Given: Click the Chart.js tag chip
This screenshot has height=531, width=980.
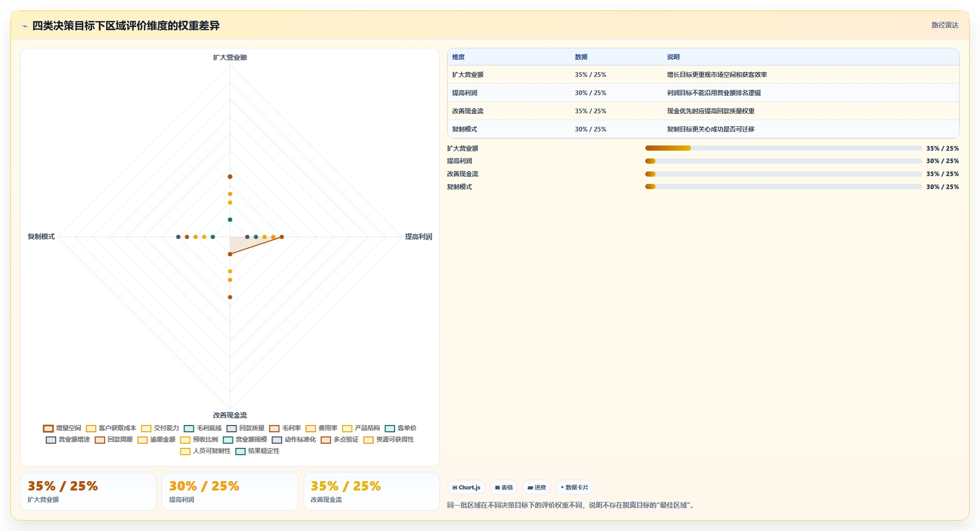Looking at the screenshot, I should [466, 487].
